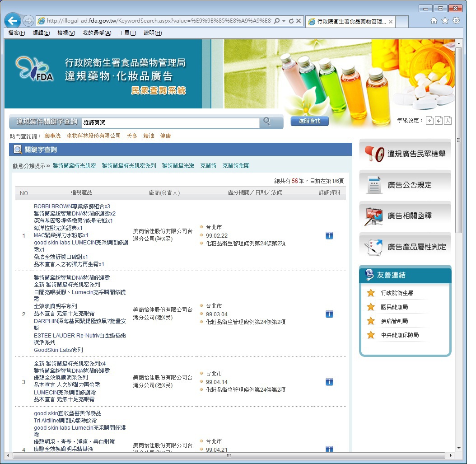476x464 pixels.
Task: Open the address bar dropdown arrow
Action: tap(284, 21)
